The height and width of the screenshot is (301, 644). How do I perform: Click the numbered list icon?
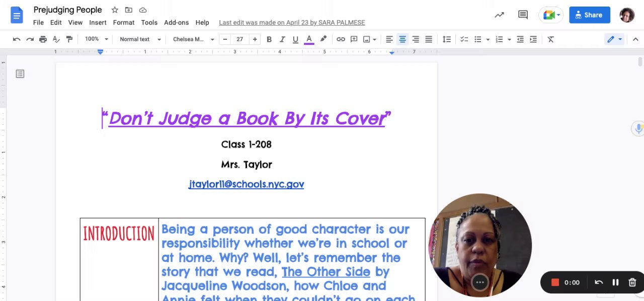point(499,39)
